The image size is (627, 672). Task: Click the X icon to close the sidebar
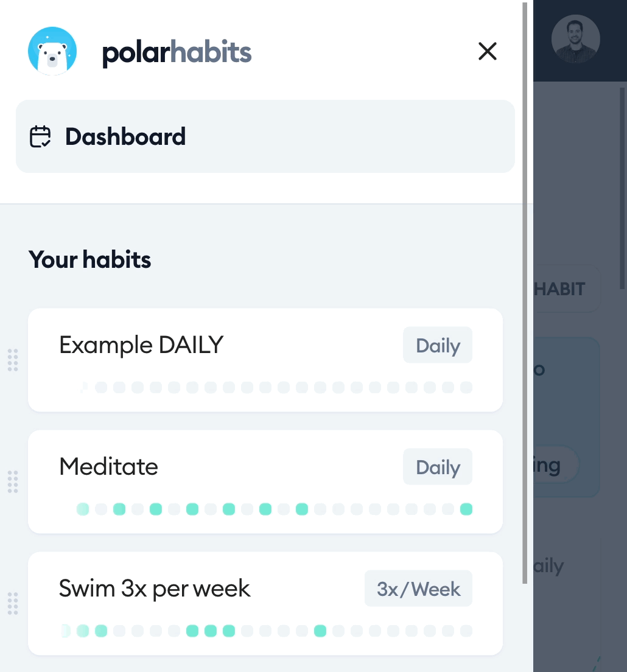(x=487, y=52)
